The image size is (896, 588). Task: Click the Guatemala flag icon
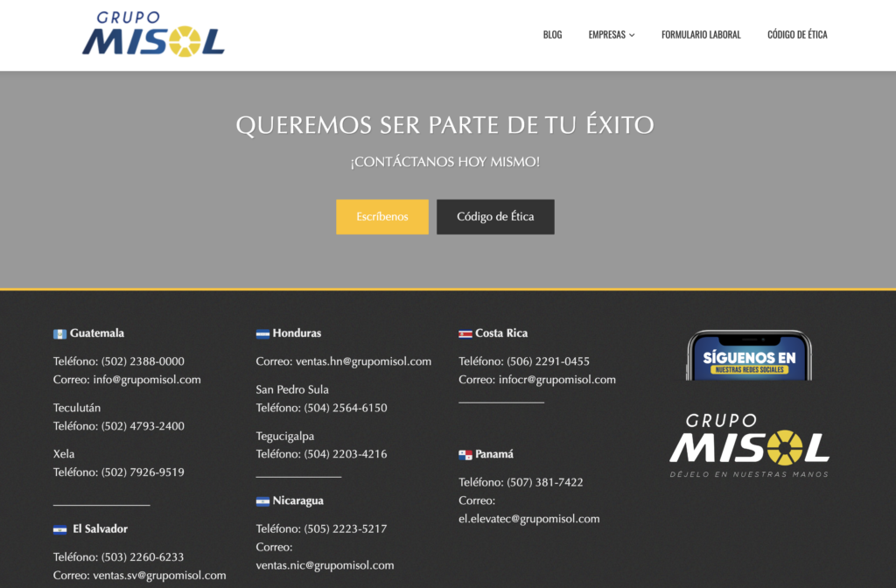(60, 333)
